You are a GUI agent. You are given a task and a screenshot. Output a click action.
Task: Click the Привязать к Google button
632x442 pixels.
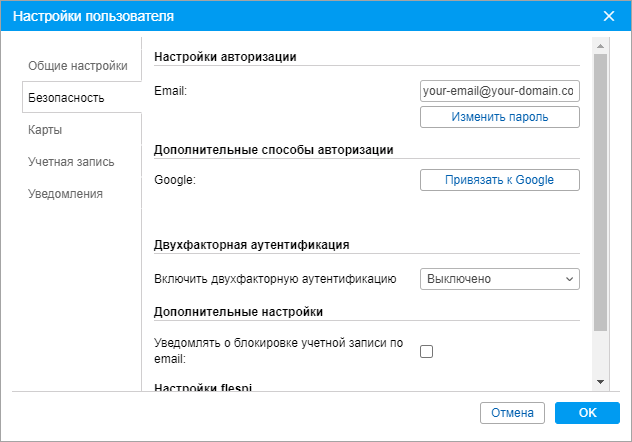[499, 180]
